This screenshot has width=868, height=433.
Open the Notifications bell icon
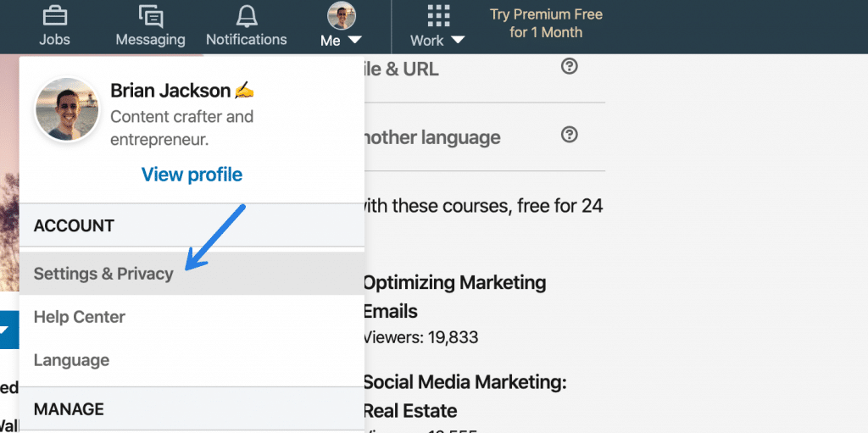pos(247,16)
